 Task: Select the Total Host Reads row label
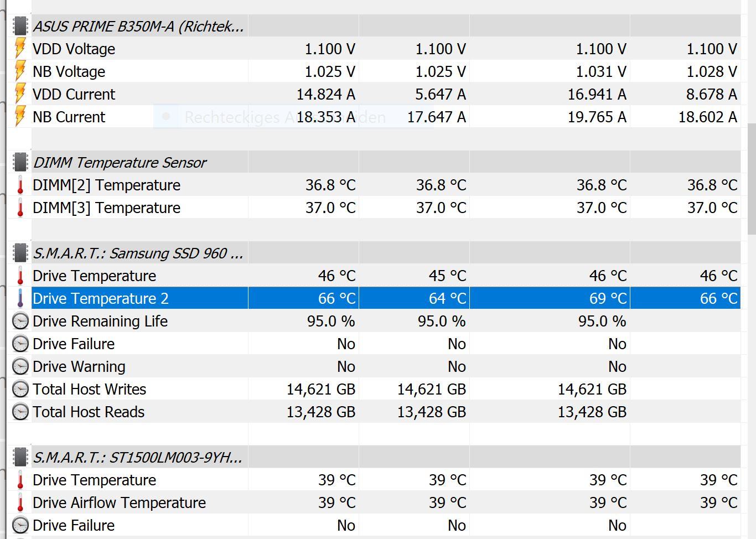point(89,412)
